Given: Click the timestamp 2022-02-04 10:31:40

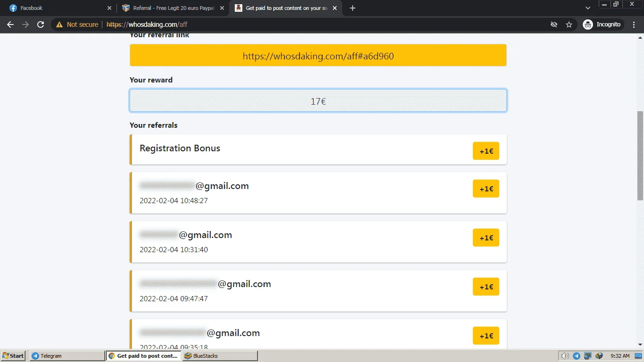Looking at the screenshot, I should (x=173, y=250).
